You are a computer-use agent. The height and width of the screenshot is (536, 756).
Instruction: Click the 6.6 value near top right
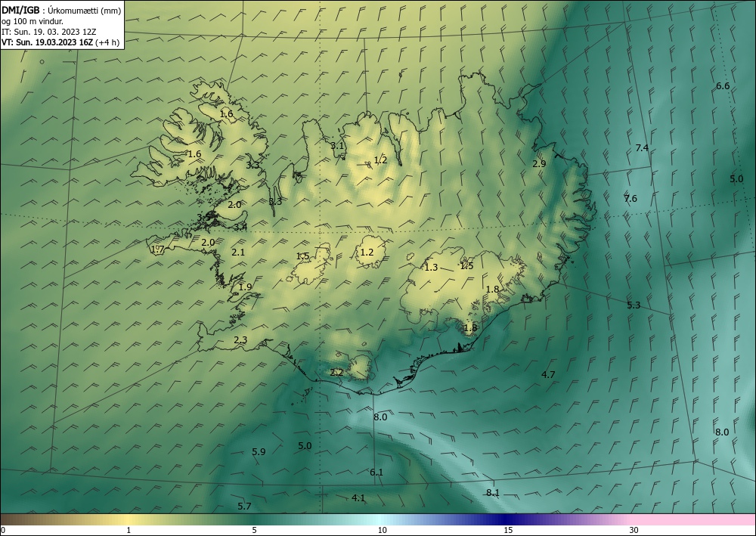[723, 86]
